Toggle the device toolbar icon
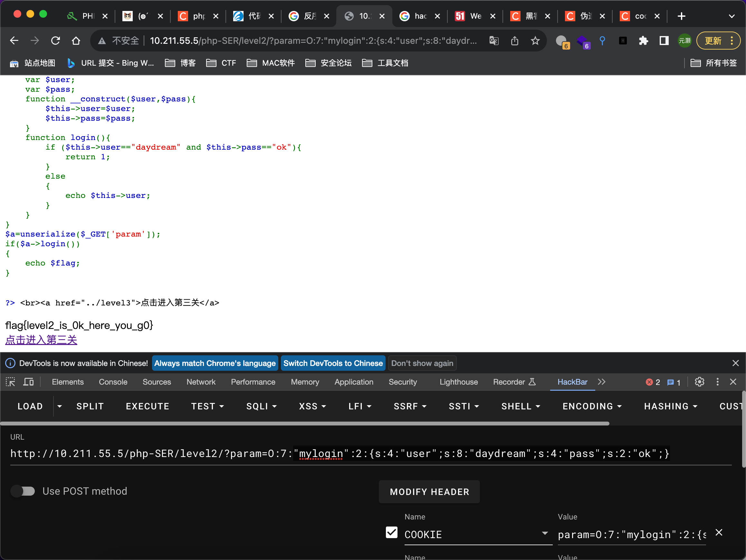The image size is (746, 560). pos(28,382)
